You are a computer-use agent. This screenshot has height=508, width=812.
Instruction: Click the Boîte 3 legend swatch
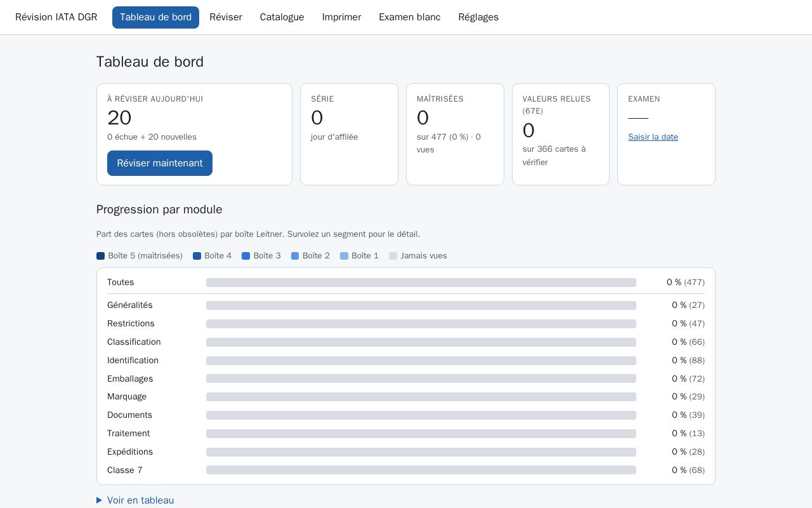coord(246,256)
